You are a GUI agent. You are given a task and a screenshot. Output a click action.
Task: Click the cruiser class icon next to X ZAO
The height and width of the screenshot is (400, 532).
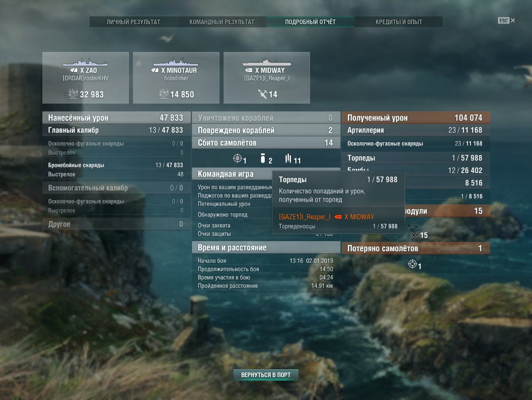(74, 71)
